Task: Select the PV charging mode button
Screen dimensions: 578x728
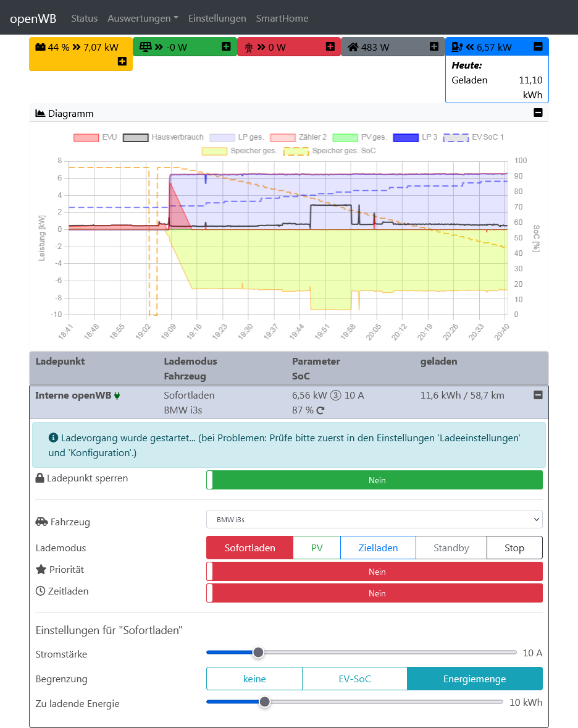Action: point(317,548)
